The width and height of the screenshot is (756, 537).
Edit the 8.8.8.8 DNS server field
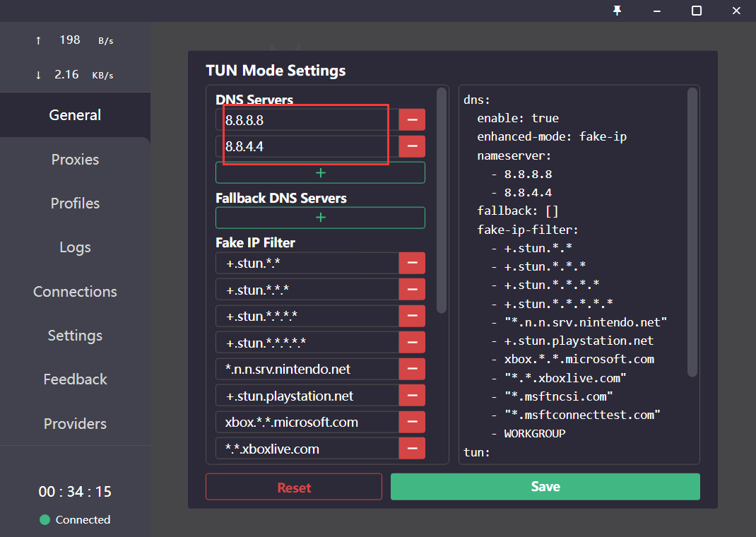[x=307, y=119]
